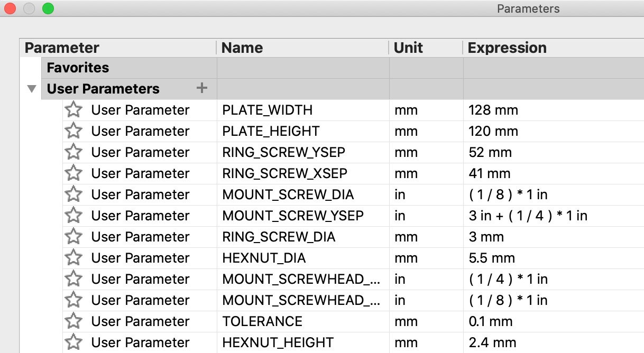The image size is (644, 353).
Task: Star the RING_SCREW_YSEP parameter
Action: pyautogui.click(x=73, y=152)
